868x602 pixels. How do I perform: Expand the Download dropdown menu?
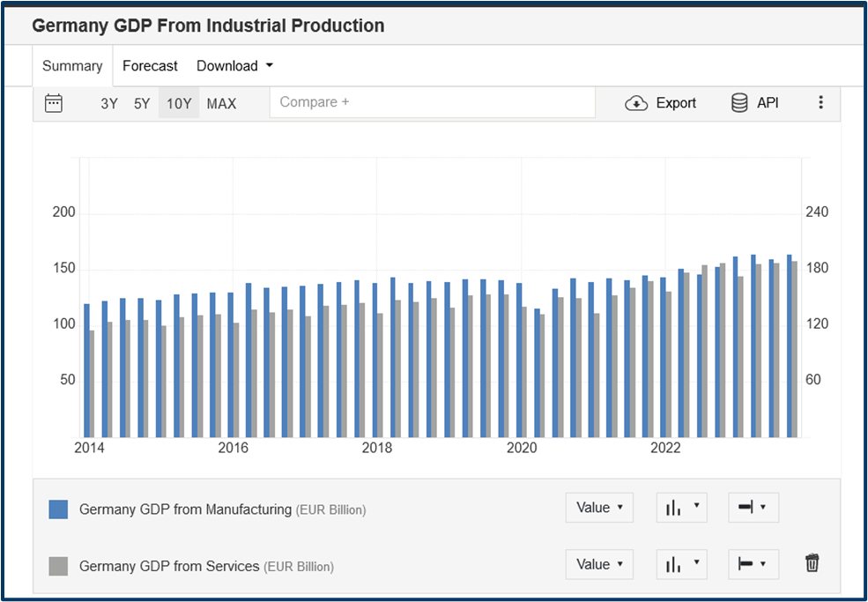234,66
